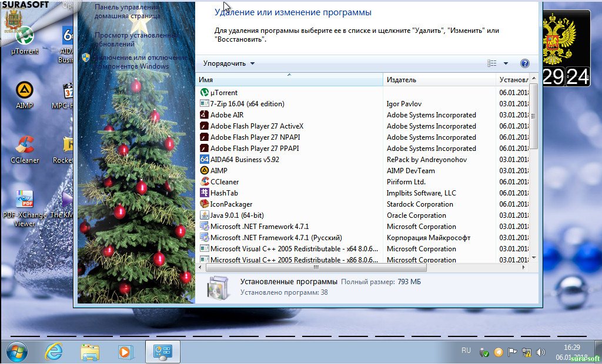The width and height of the screenshot is (602, 364).
Task: Open Включение или отключение компонентов Windows link
Action: 141,62
